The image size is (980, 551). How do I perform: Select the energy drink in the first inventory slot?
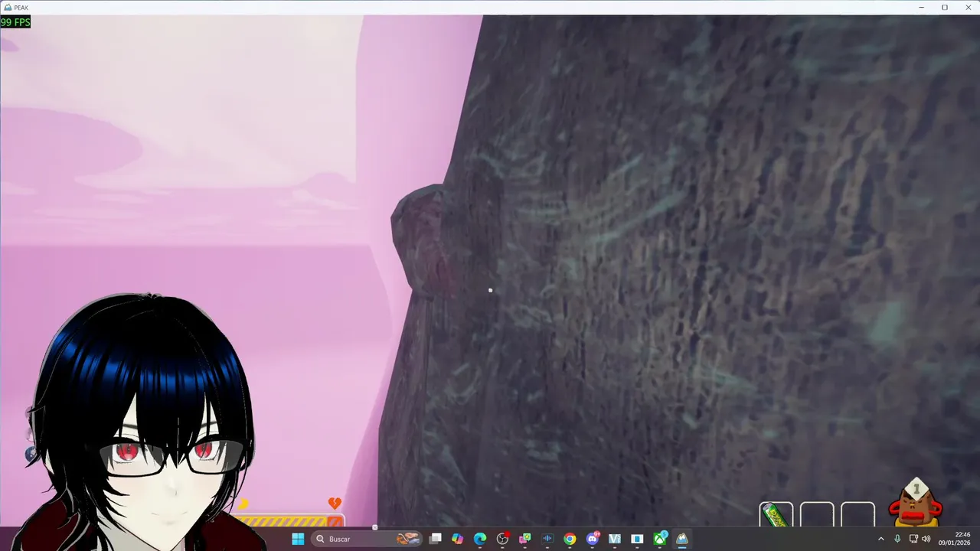[776, 515]
